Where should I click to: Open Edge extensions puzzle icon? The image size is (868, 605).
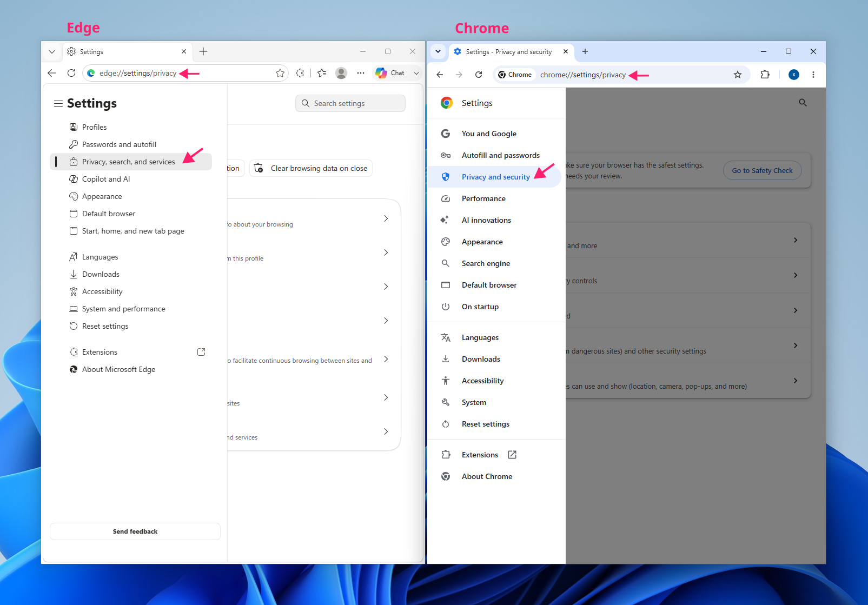pos(300,73)
